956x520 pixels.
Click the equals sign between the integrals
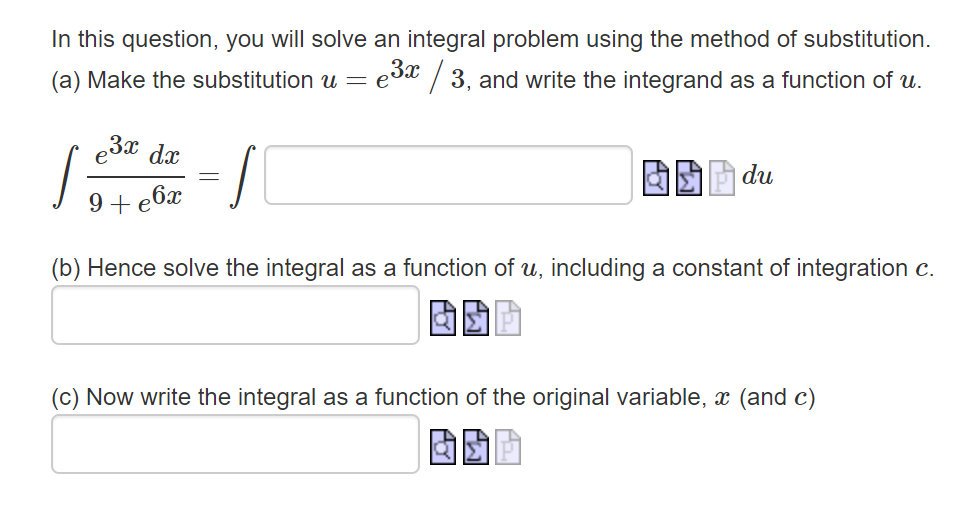209,177
